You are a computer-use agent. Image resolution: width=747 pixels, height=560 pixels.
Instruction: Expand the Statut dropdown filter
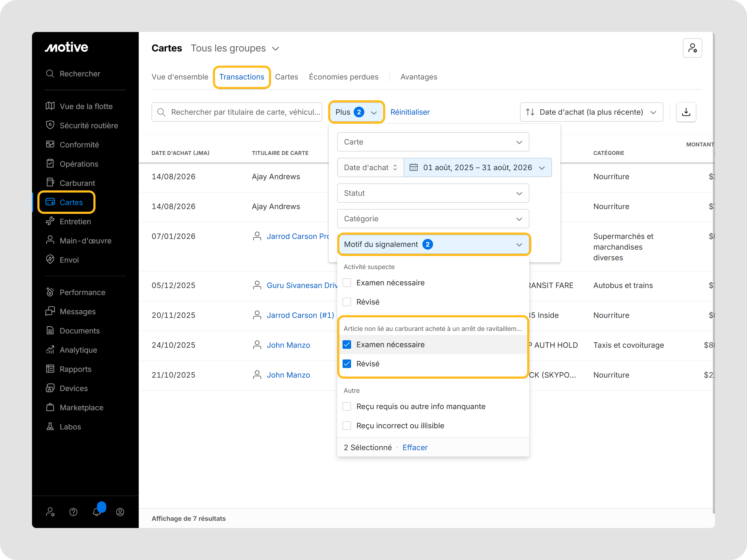click(x=433, y=193)
